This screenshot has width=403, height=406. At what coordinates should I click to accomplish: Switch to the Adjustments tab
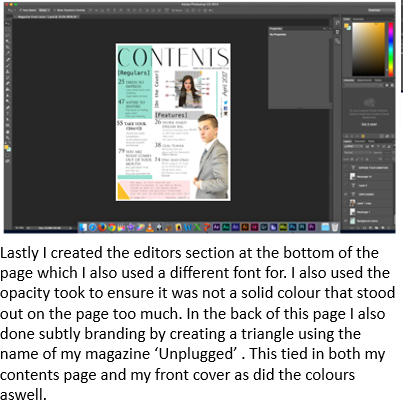point(364,80)
